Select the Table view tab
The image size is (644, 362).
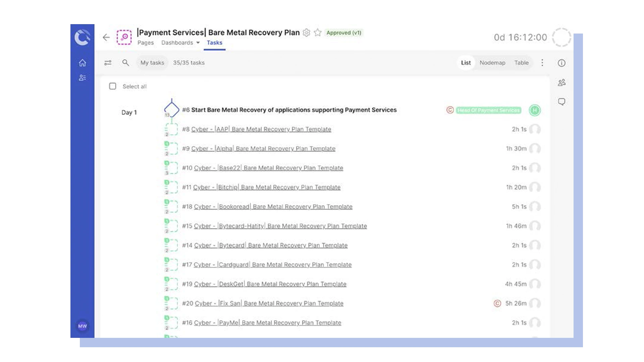(521, 63)
